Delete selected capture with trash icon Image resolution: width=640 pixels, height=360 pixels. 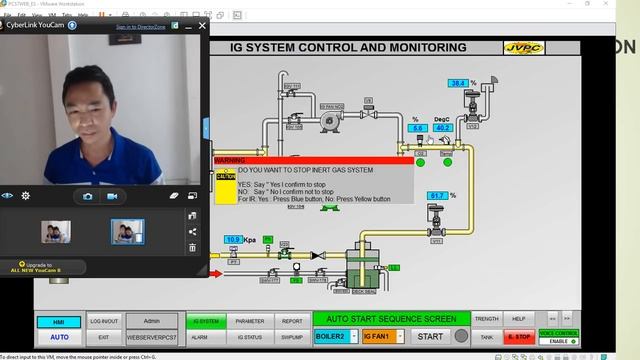pos(192,248)
